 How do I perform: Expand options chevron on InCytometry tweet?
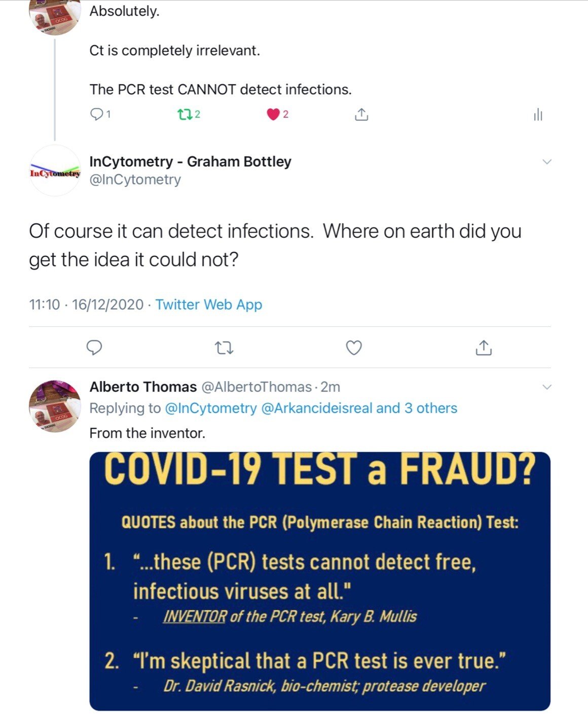[x=546, y=162]
